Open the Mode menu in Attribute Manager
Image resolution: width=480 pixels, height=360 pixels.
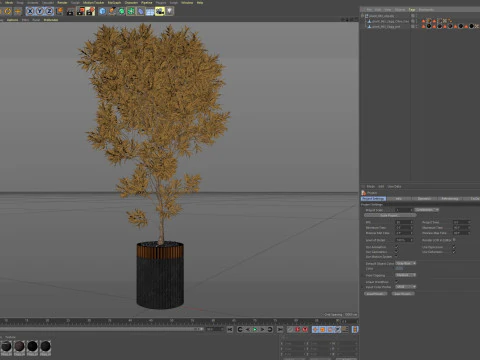click(x=371, y=187)
